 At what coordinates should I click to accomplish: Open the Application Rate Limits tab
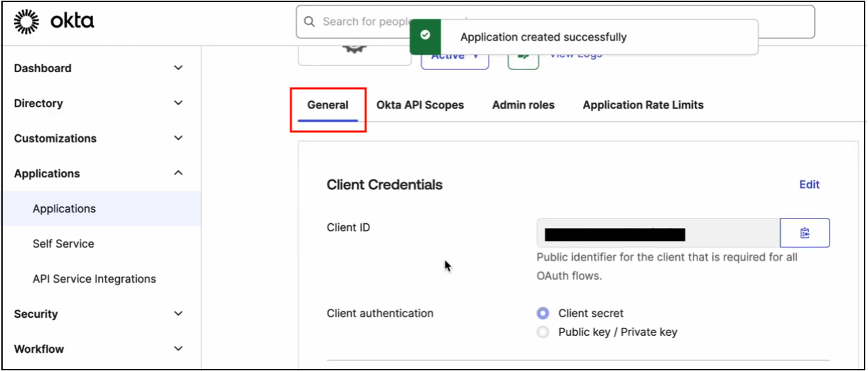tap(643, 105)
